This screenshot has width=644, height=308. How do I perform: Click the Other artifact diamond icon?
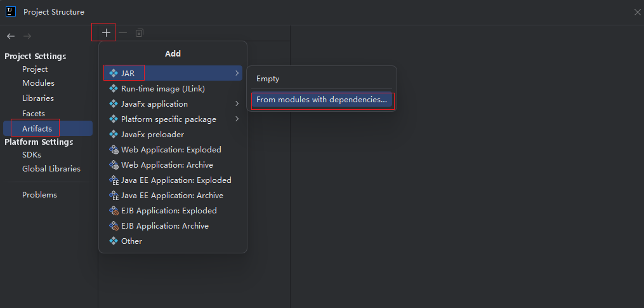[x=114, y=241]
